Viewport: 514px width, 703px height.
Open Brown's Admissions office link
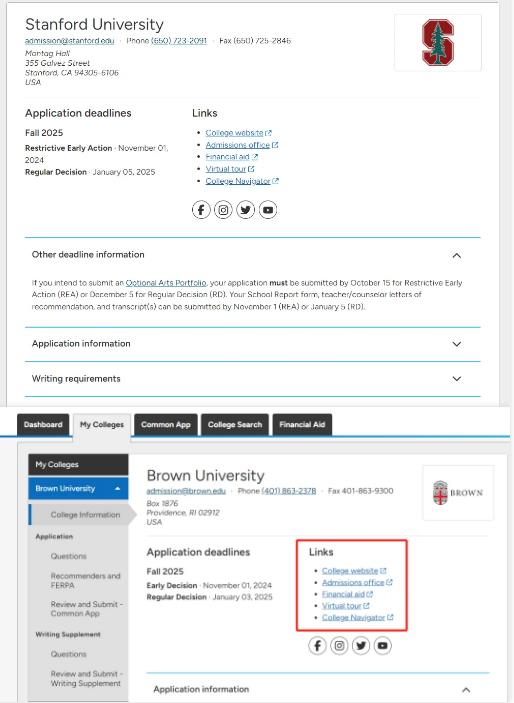coord(357,582)
